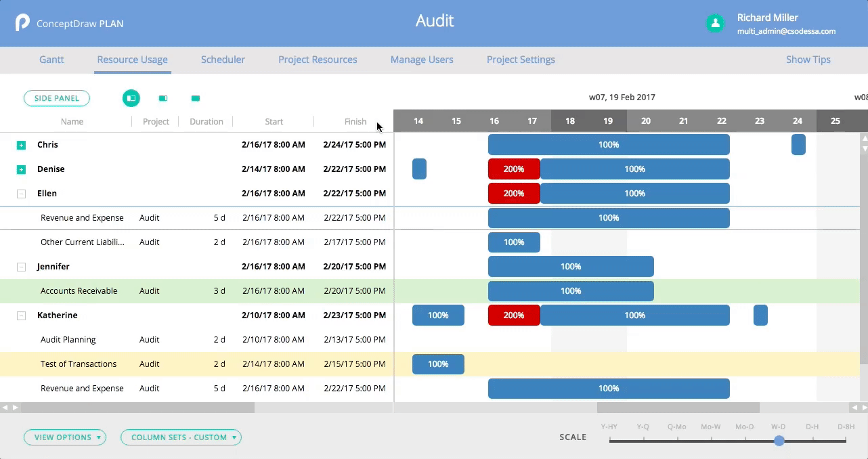This screenshot has height=459, width=868.
Task: Click the vertical scroll up arrow
Action: click(864, 137)
